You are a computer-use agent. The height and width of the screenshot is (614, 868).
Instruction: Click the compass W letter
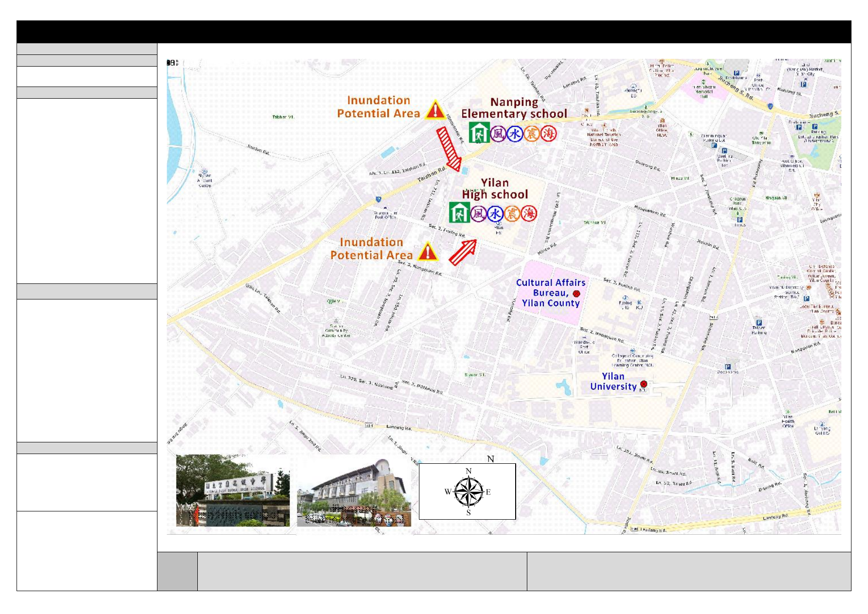[x=448, y=492]
